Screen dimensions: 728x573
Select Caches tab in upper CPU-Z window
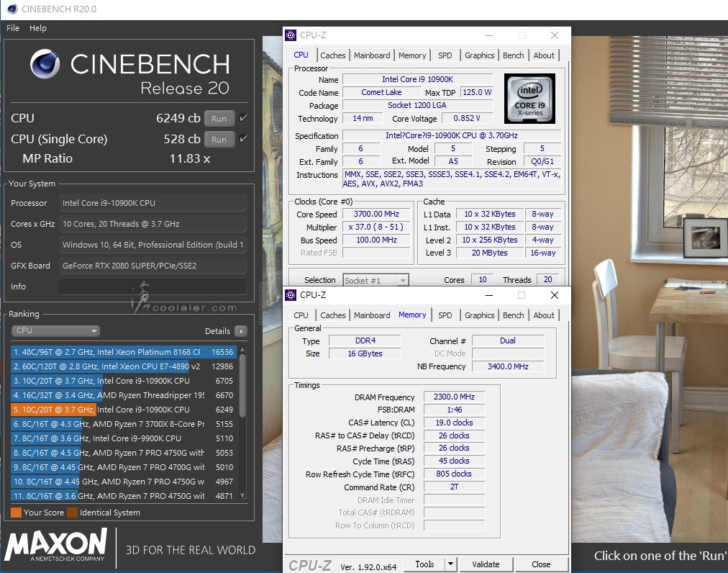(333, 55)
